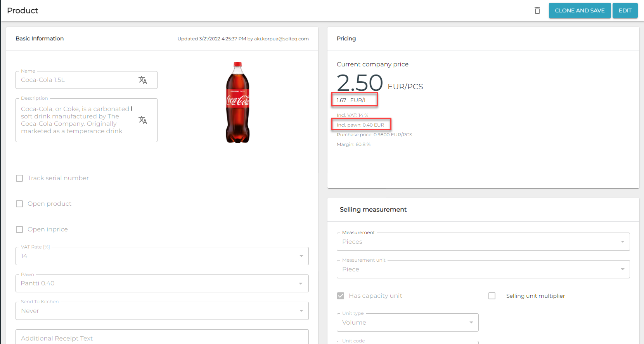This screenshot has width=644, height=344.
Task: Expand the Pawn dropdown
Action: 162,283
